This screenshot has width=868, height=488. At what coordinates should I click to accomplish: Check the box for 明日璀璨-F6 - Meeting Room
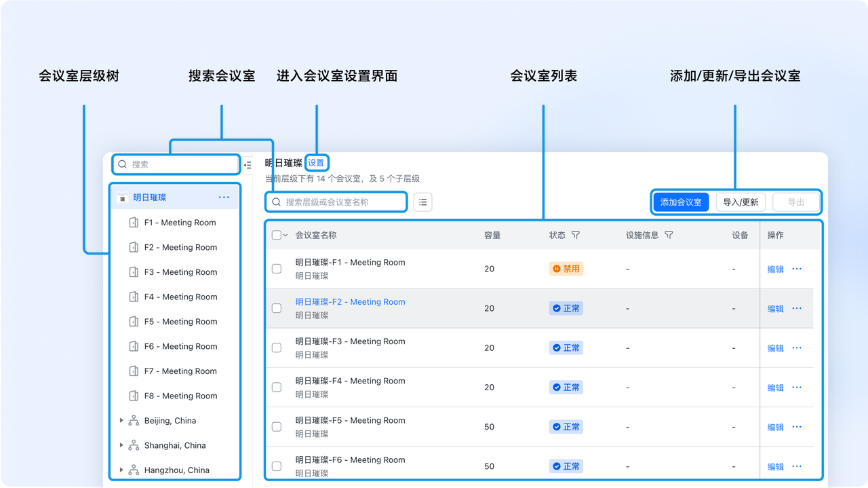tap(277, 466)
